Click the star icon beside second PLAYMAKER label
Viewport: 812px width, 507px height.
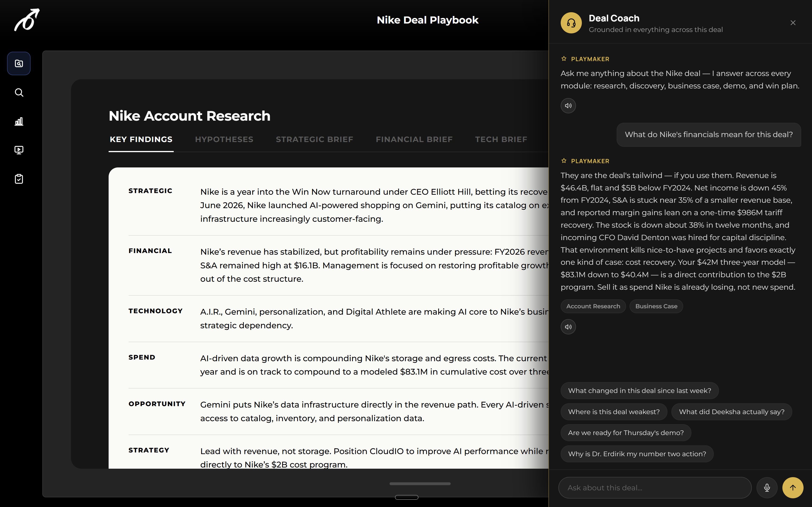(564, 161)
